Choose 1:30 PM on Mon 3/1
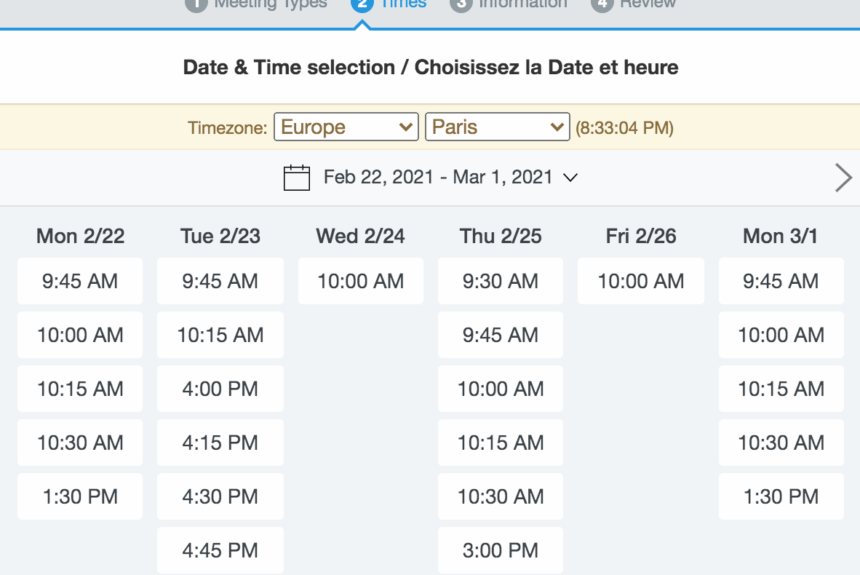 click(781, 497)
